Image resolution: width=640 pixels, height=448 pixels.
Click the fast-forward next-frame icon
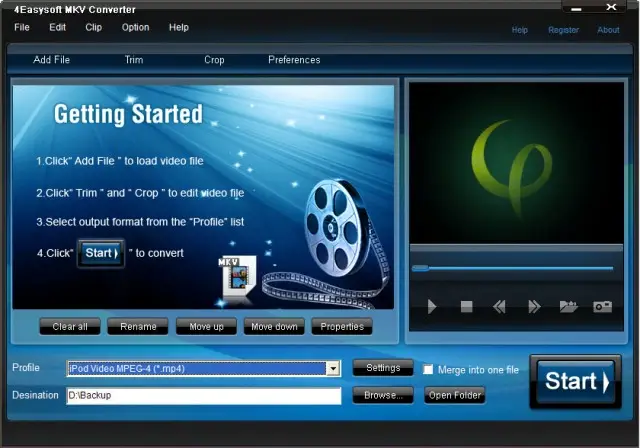tap(534, 306)
